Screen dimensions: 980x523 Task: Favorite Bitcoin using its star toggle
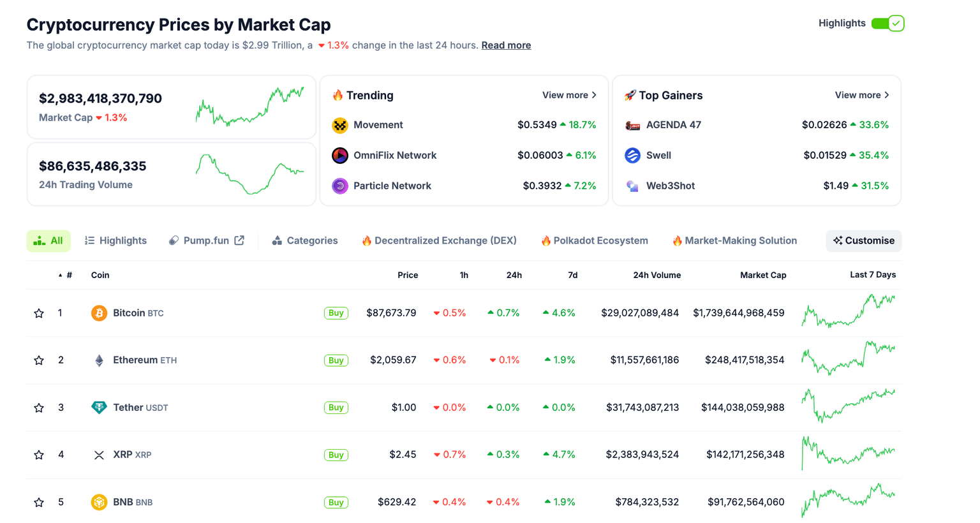point(38,313)
